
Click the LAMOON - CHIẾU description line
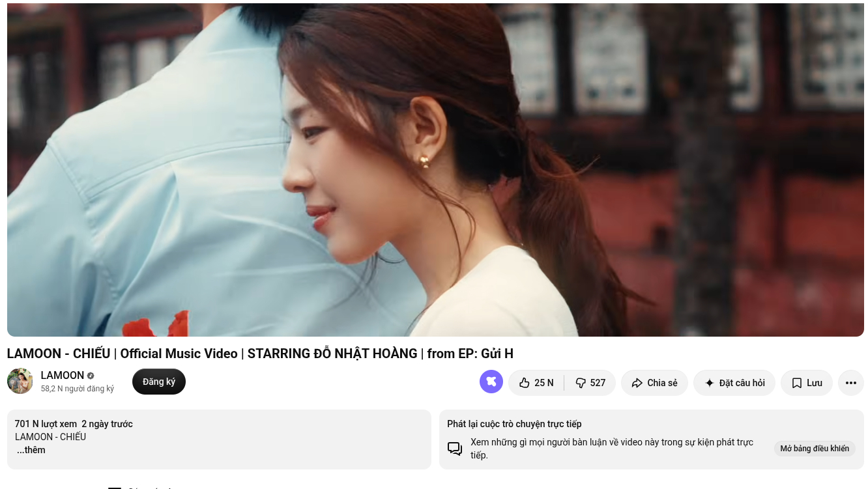[51, 437]
